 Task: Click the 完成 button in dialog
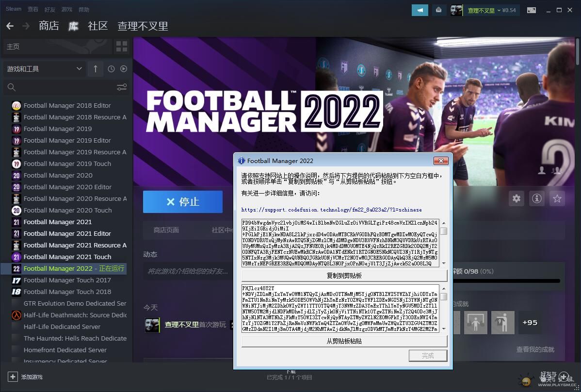pyautogui.click(x=428, y=356)
